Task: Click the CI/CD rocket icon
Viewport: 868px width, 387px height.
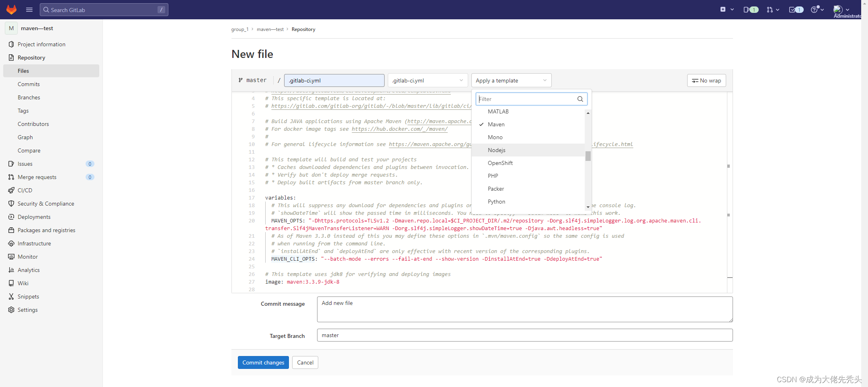Action: [x=11, y=190]
